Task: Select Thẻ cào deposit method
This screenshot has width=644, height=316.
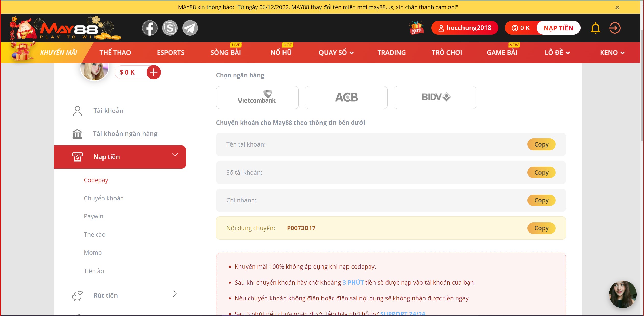Action: (x=95, y=235)
